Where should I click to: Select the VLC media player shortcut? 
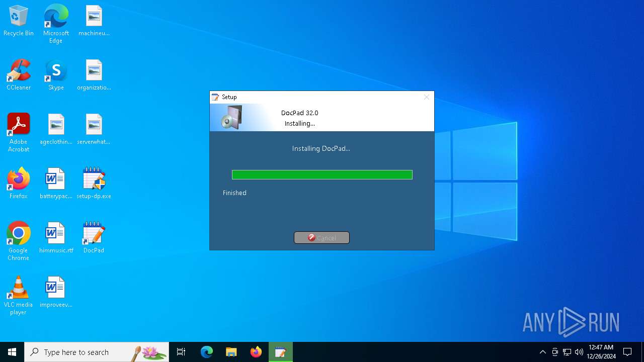[x=19, y=296]
